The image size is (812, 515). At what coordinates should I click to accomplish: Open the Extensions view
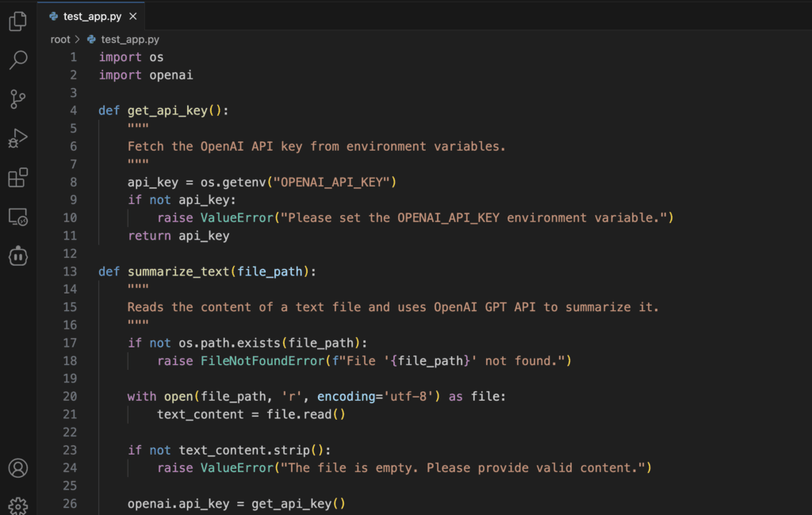[18, 178]
